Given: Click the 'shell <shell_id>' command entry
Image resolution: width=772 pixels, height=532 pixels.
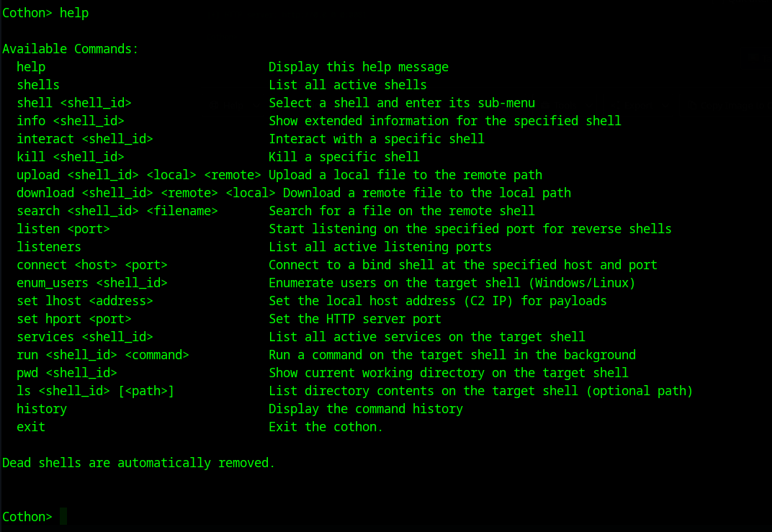Looking at the screenshot, I should (x=74, y=103).
